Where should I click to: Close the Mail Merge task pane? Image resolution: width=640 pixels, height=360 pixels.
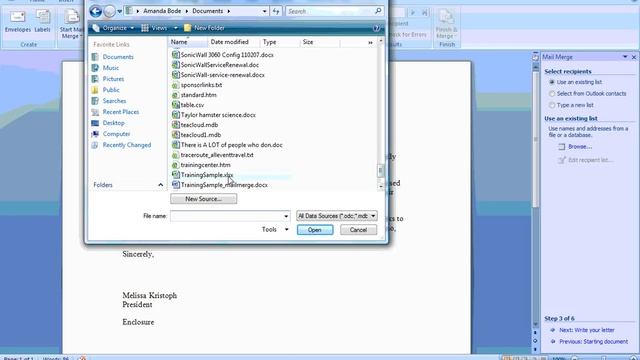634,57
